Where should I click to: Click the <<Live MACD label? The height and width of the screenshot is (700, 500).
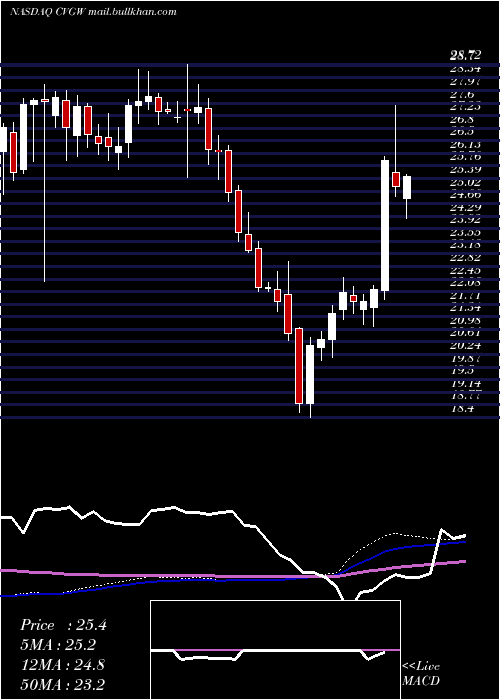(x=421, y=674)
